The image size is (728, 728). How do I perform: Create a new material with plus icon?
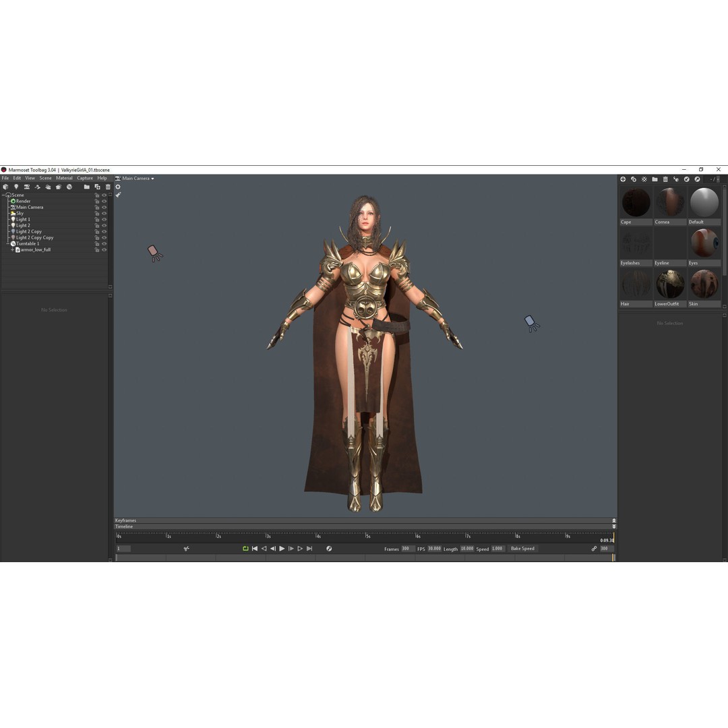tap(623, 179)
